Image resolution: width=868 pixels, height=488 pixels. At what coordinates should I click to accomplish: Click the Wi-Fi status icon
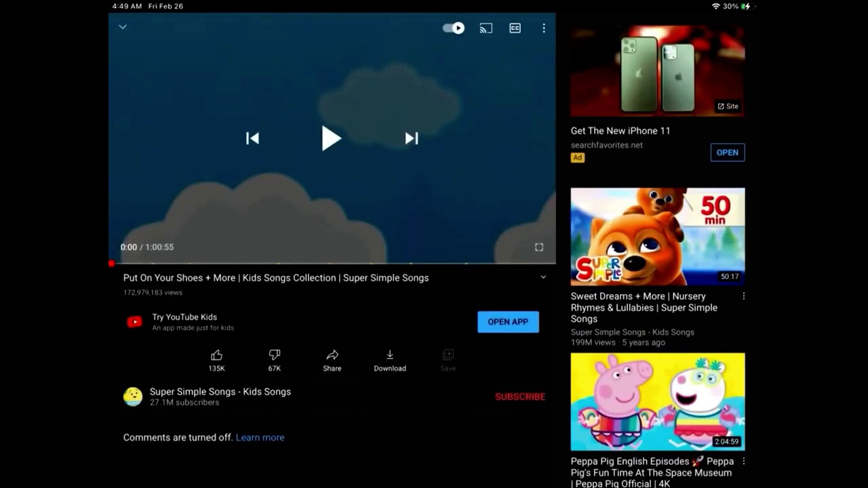[x=716, y=6]
